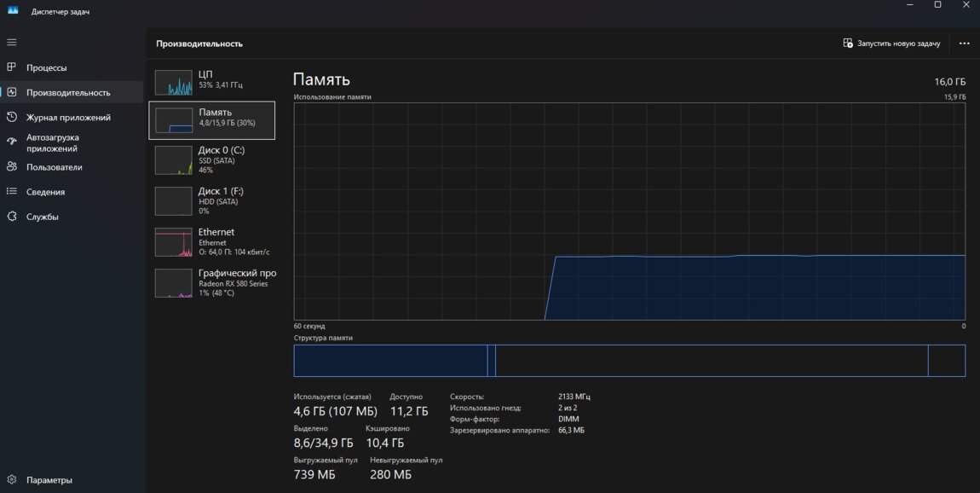Click the hamburger navigation menu icon
Screen dimensions: 980x493
[11, 42]
